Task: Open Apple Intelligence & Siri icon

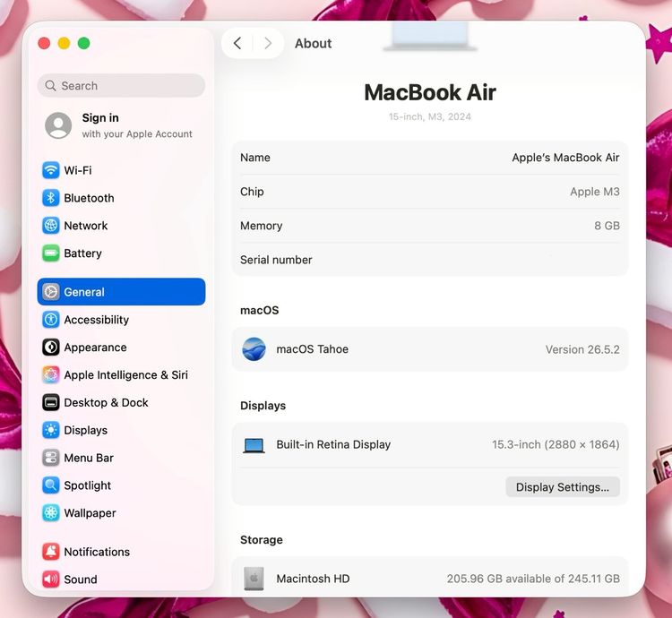Action: pyautogui.click(x=50, y=374)
